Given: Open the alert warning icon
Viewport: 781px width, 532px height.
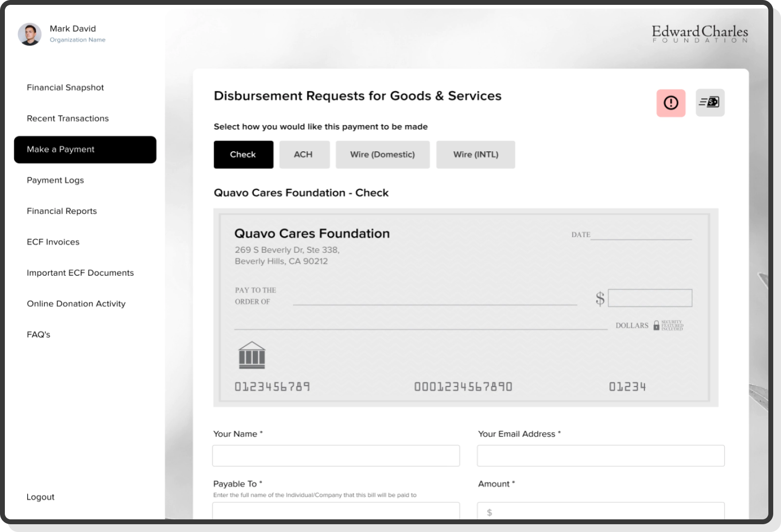Looking at the screenshot, I should click(x=671, y=103).
